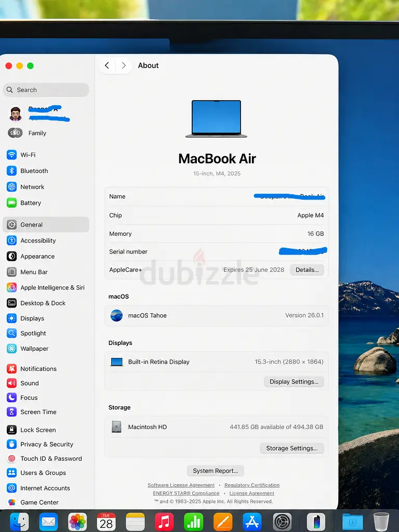Launch Numbers from the Dock
The width and height of the screenshot is (399, 532).
coord(193,522)
